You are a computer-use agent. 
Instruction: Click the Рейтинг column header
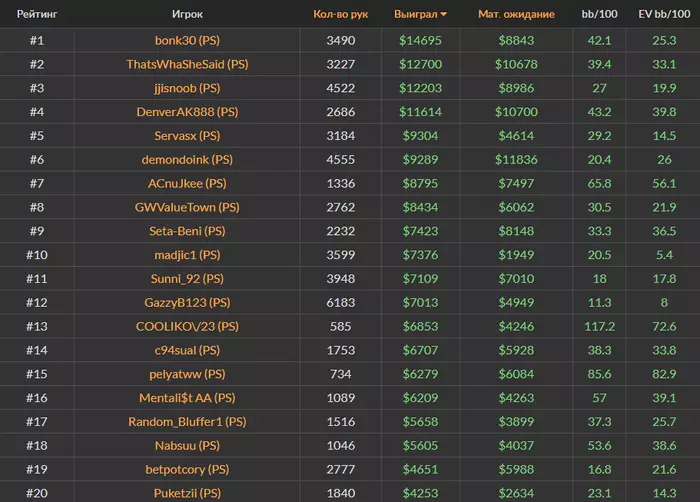pos(36,15)
